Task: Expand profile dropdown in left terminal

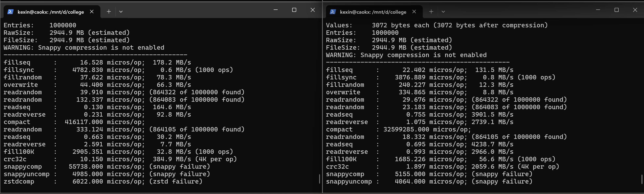Action: point(121,11)
